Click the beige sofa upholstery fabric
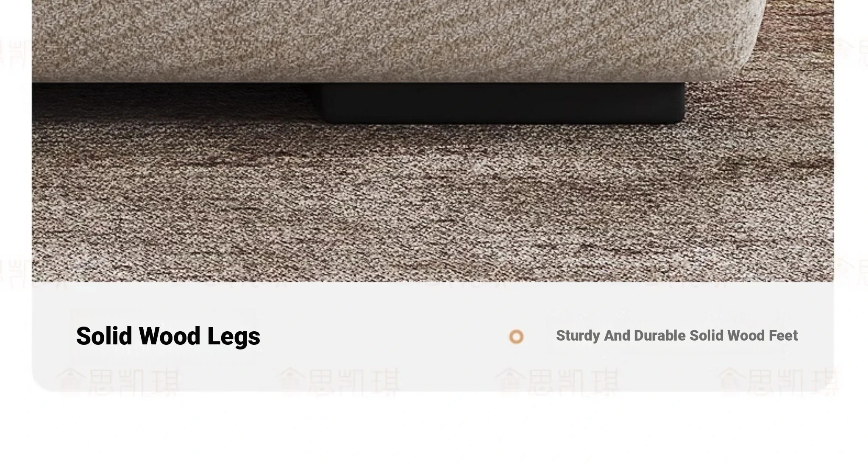The height and width of the screenshot is (463, 868). tap(381, 40)
